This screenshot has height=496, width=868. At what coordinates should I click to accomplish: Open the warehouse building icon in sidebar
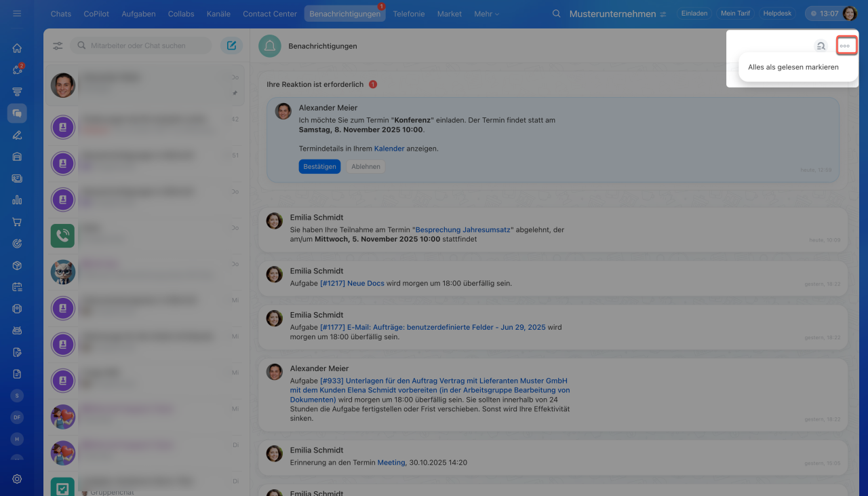(x=17, y=157)
